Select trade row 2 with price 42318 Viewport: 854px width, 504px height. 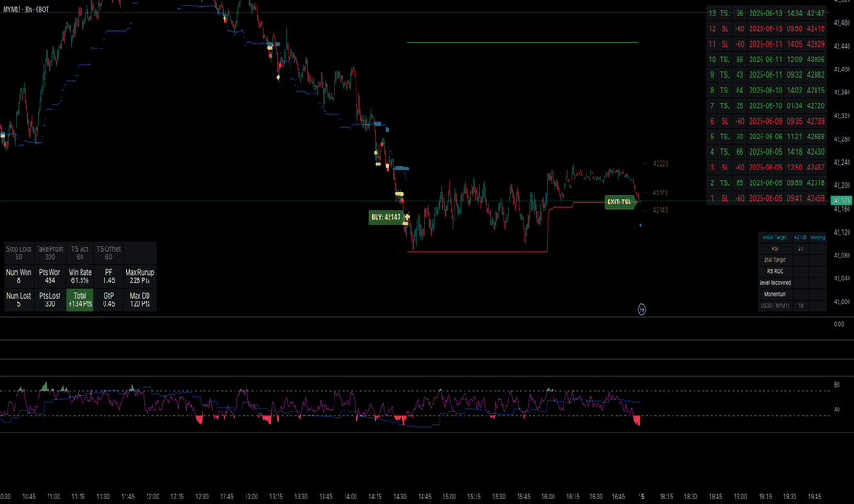coord(766,183)
